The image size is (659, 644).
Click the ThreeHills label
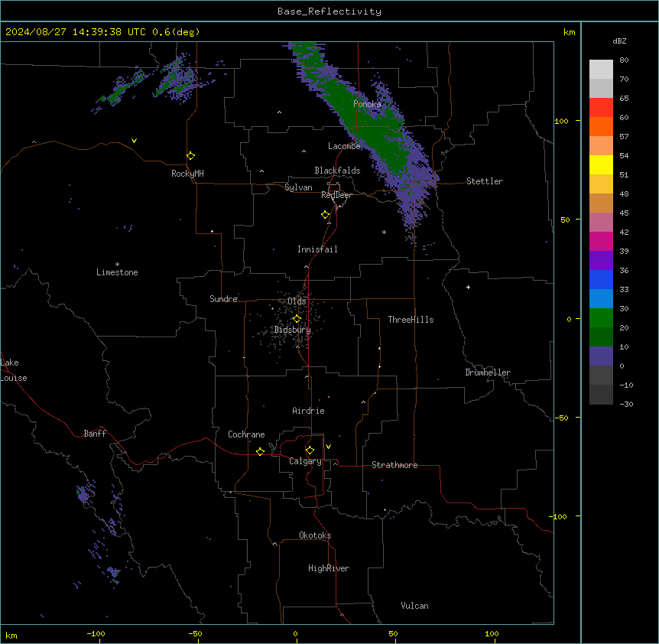[411, 320]
